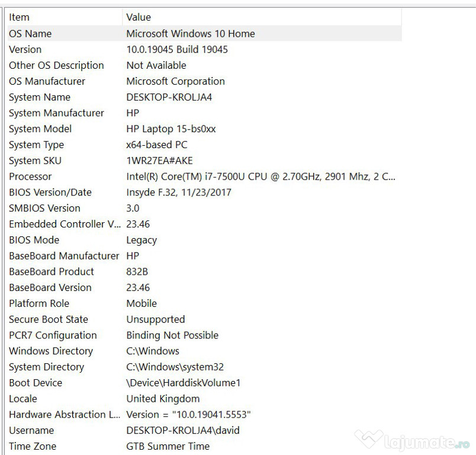Select the System Type row
This screenshot has height=455, width=476.
[x=205, y=145]
